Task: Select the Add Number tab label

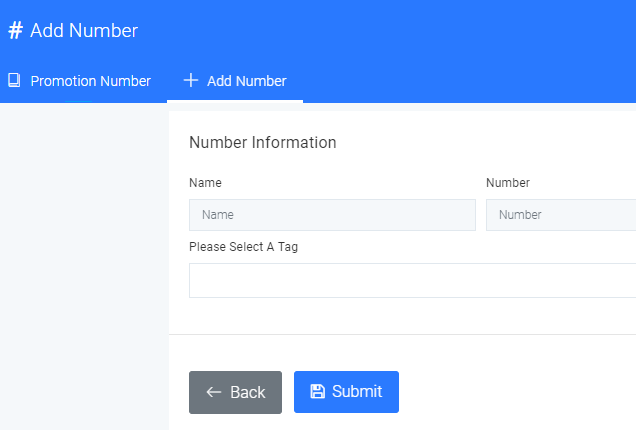Action: pyautogui.click(x=247, y=81)
